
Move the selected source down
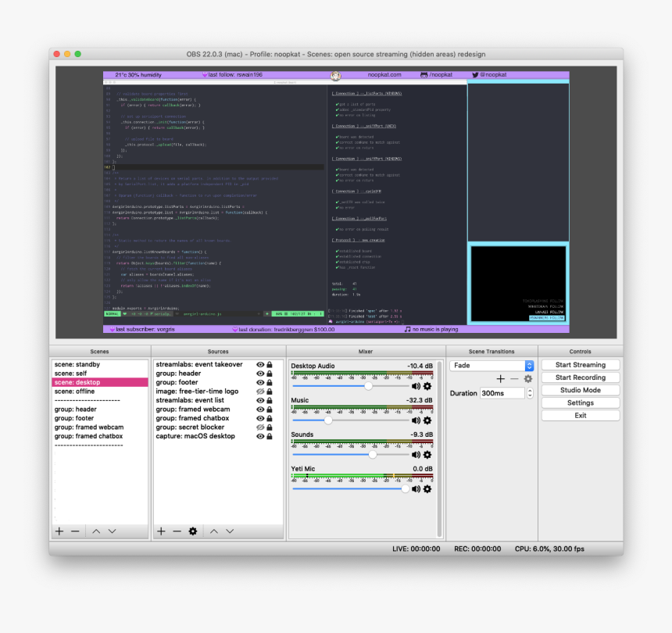(x=230, y=531)
